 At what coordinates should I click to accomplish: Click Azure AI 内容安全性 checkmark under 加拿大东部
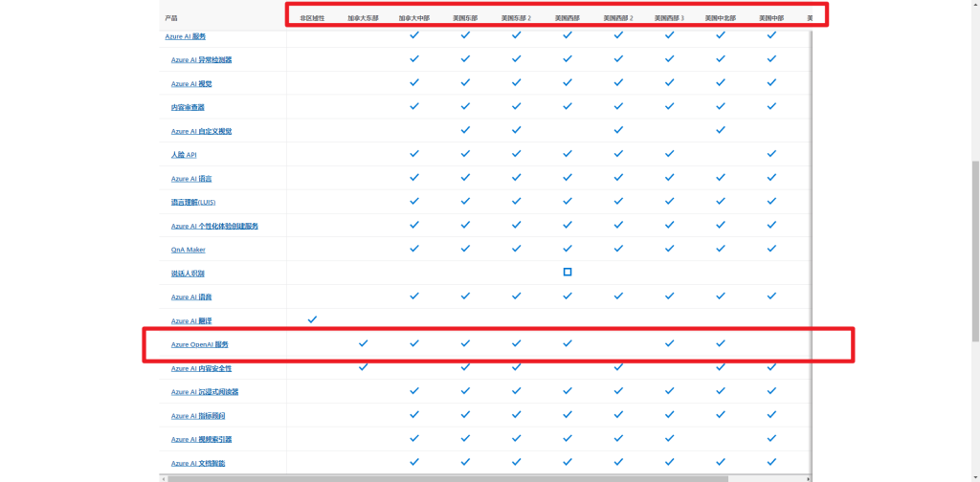363,366
